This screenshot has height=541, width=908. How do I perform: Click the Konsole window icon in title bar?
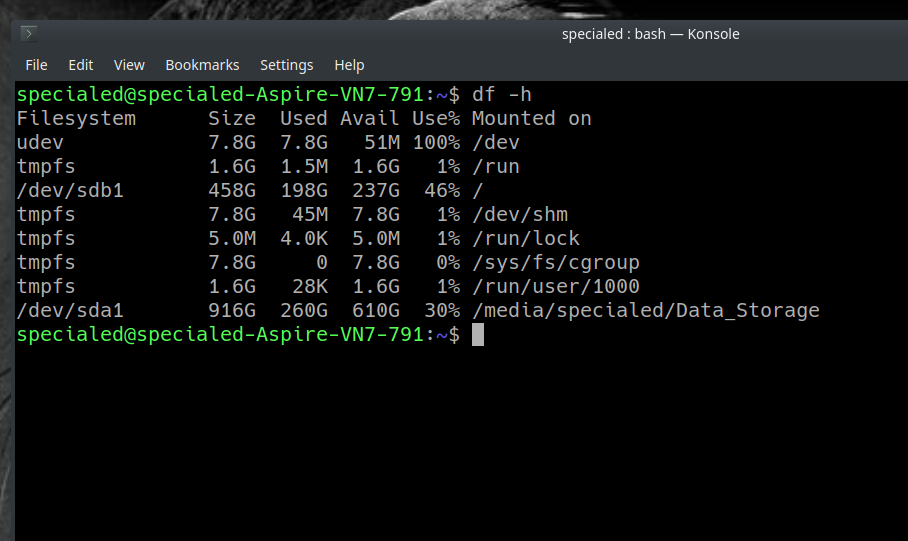point(28,34)
